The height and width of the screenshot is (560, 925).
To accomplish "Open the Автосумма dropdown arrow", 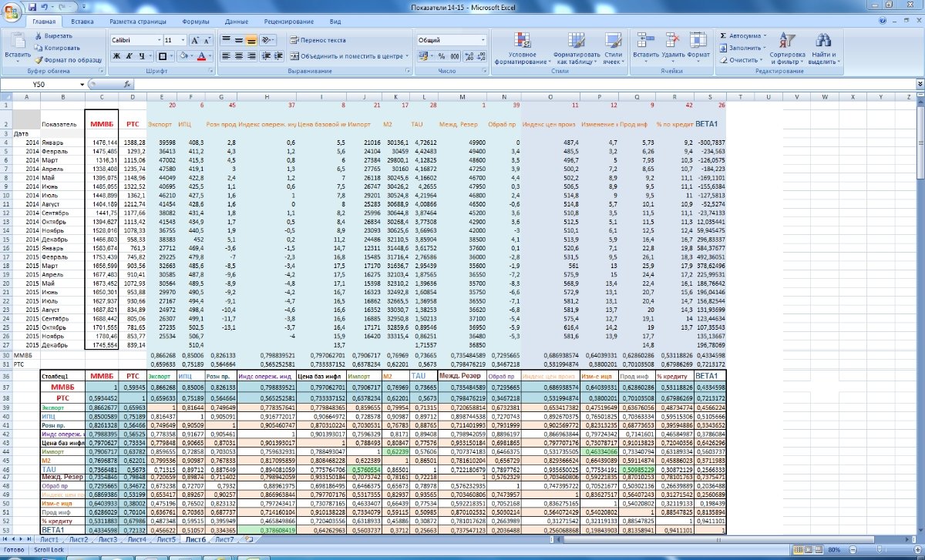I will tap(765, 35).
